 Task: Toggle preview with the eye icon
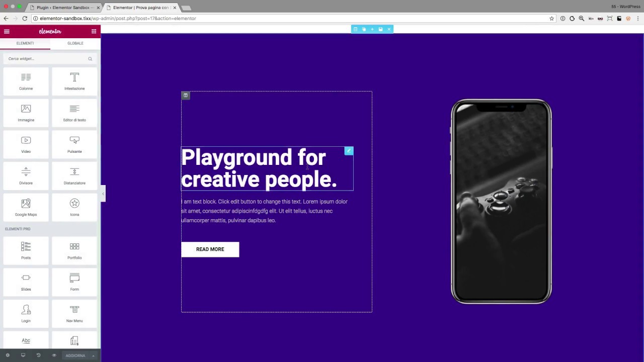[x=54, y=355]
